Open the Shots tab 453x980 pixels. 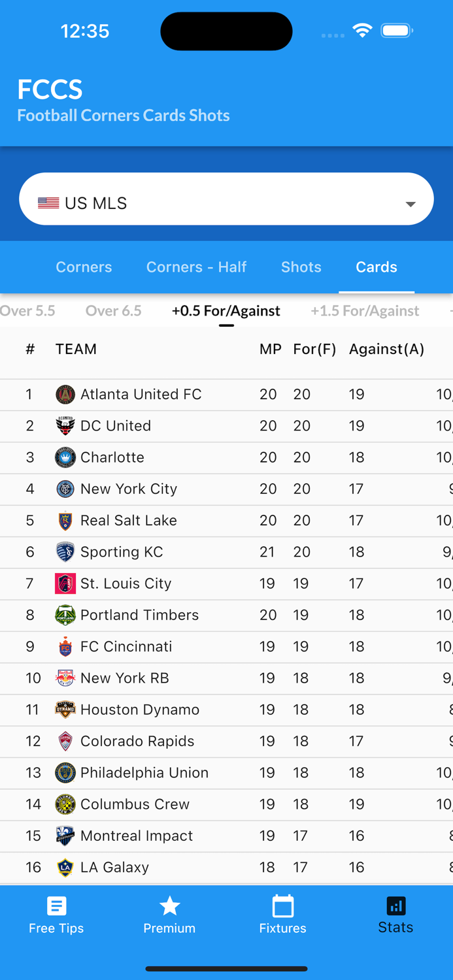pos(301,267)
